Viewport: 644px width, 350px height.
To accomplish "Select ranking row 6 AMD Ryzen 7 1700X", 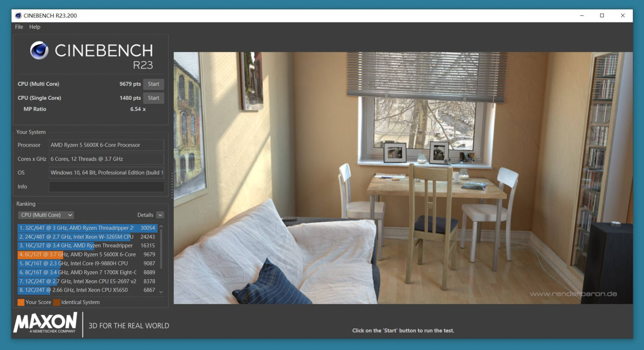I will pyautogui.click(x=87, y=272).
